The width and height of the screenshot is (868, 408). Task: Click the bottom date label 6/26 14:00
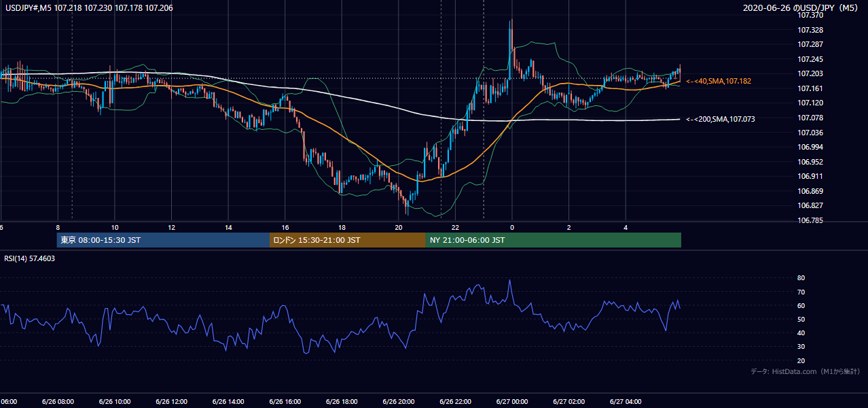(228, 402)
